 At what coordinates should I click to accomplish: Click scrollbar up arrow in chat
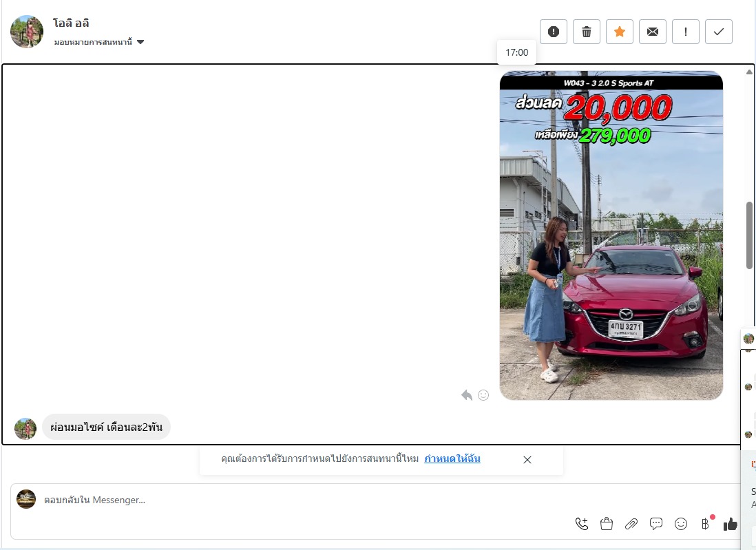click(x=749, y=72)
